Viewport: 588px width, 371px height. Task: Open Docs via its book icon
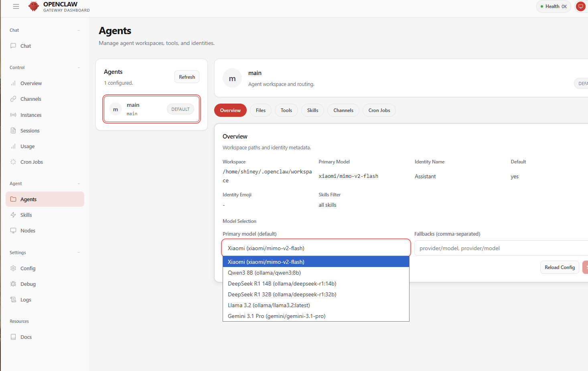[x=13, y=337]
